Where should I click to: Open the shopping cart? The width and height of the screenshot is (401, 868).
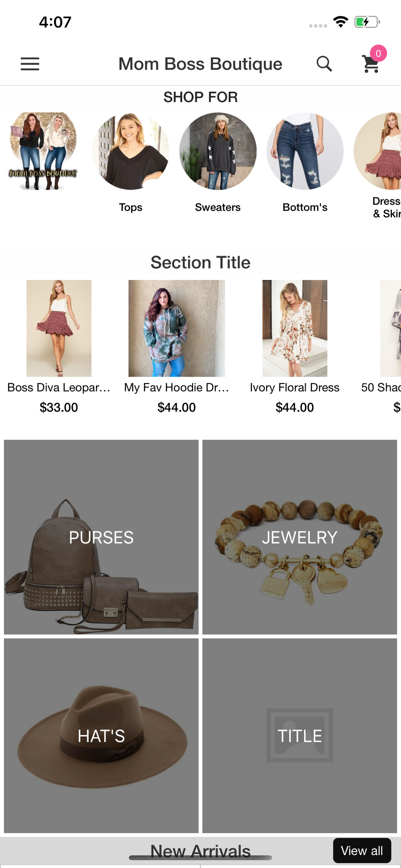click(x=371, y=64)
